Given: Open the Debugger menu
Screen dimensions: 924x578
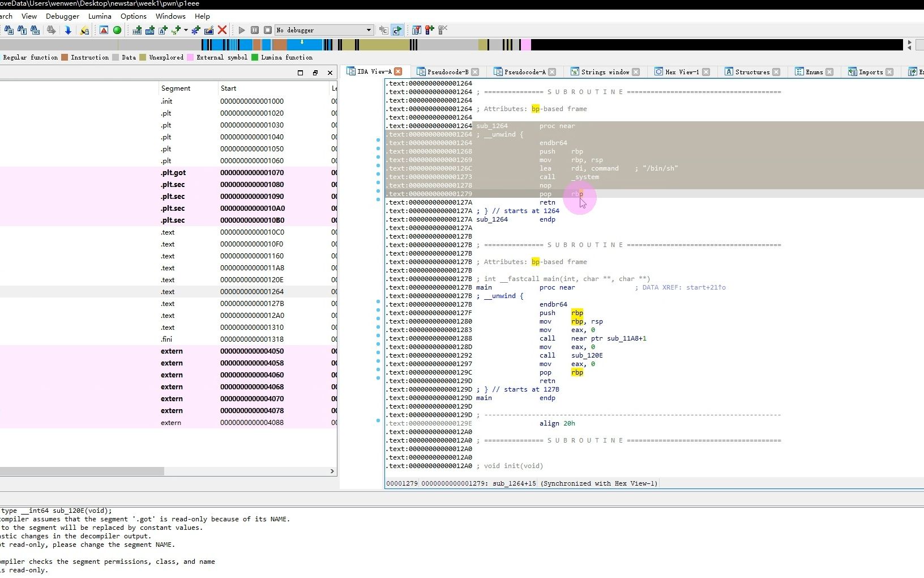Looking at the screenshot, I should click(x=62, y=16).
